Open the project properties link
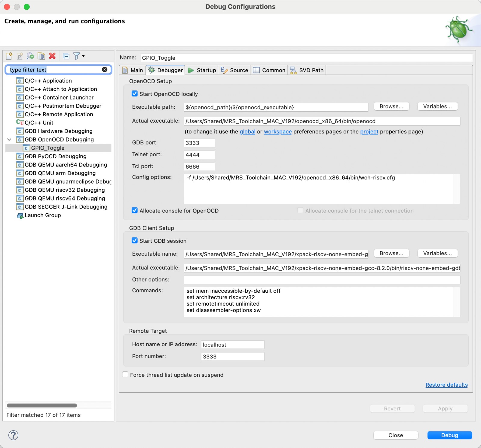 [x=369, y=132]
